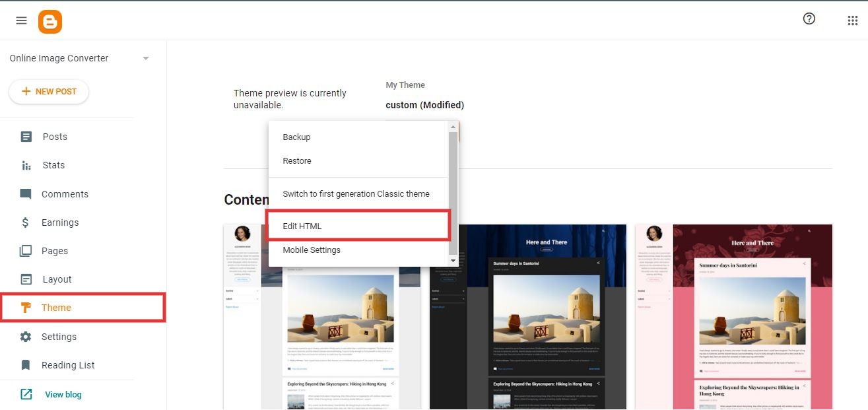Select Backup from the theme menu
The height and width of the screenshot is (410, 868).
point(296,137)
